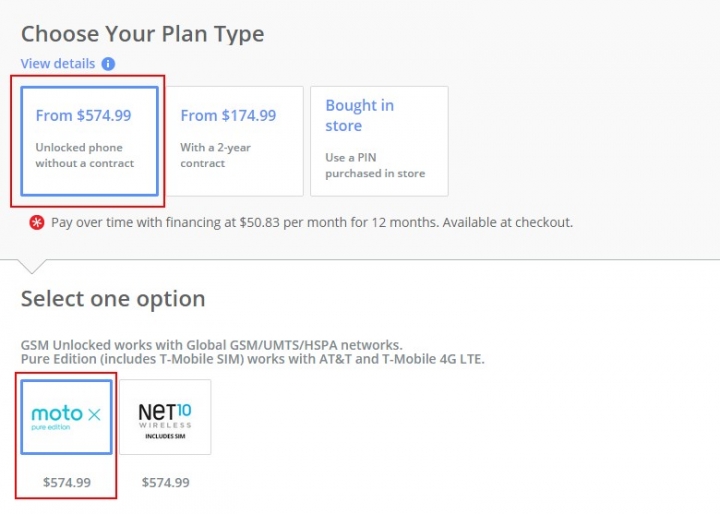Click the red asterisk financing icon
Viewport: 720px width, 514px height.
point(37,223)
